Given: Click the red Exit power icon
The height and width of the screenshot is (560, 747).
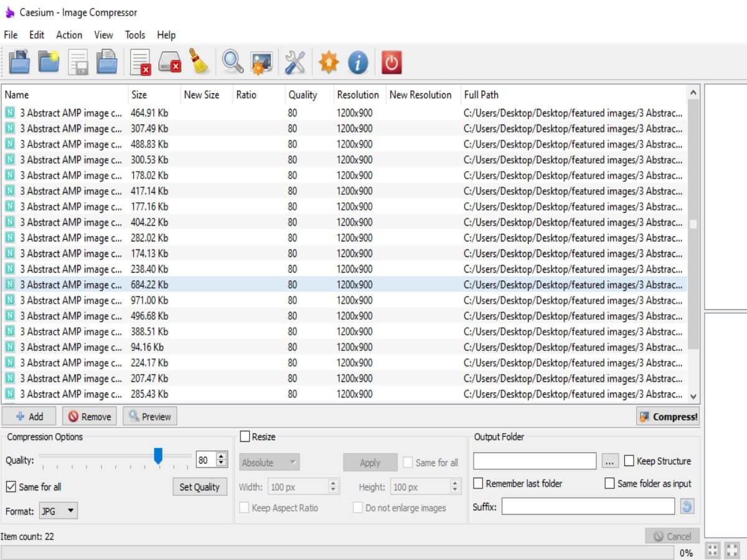Looking at the screenshot, I should [392, 62].
